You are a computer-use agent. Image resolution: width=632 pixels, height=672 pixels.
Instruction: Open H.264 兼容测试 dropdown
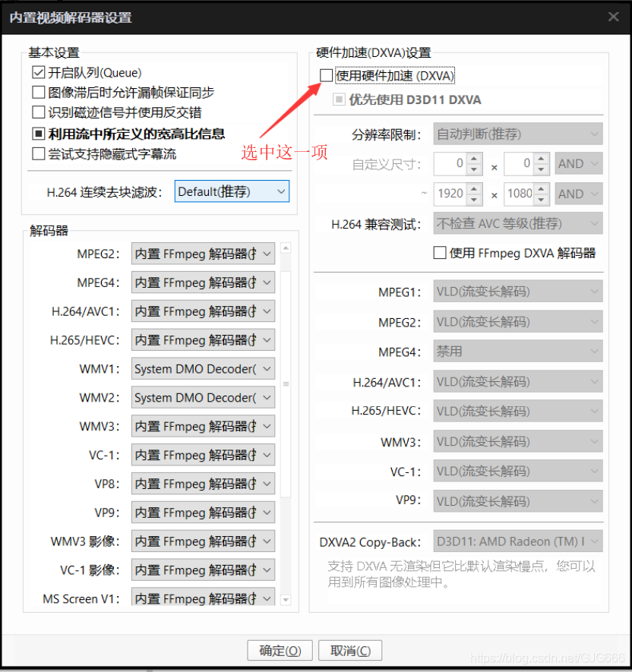pos(518,222)
